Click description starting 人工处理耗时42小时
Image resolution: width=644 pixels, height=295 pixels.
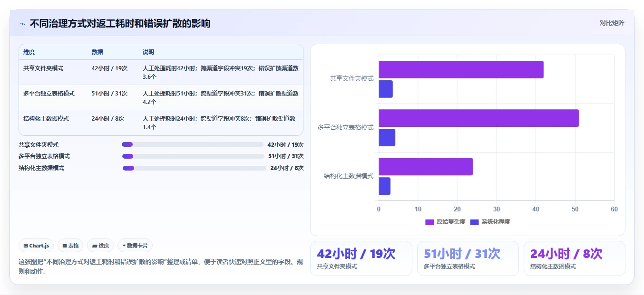(221, 72)
